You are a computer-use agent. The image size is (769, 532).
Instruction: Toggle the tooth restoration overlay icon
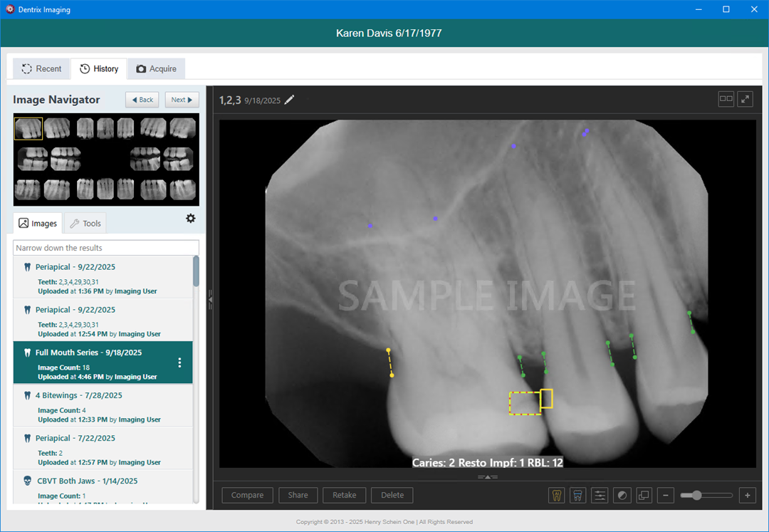578,495
